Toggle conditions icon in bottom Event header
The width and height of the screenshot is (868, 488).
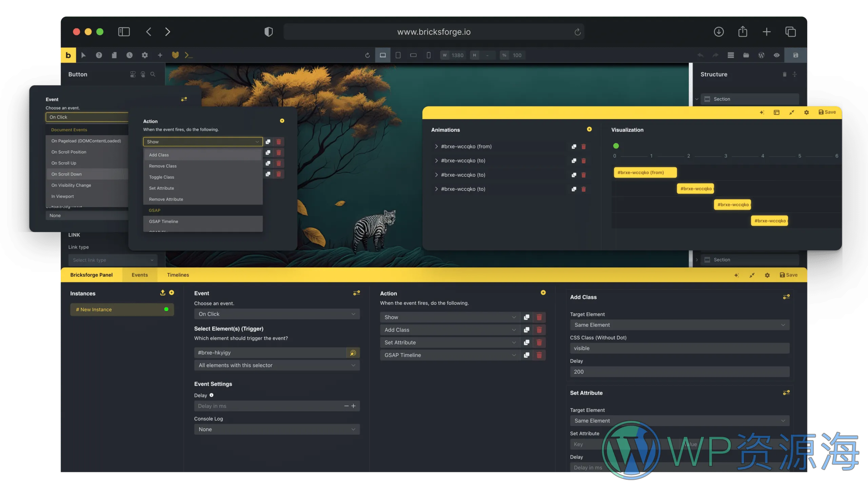[x=356, y=293]
